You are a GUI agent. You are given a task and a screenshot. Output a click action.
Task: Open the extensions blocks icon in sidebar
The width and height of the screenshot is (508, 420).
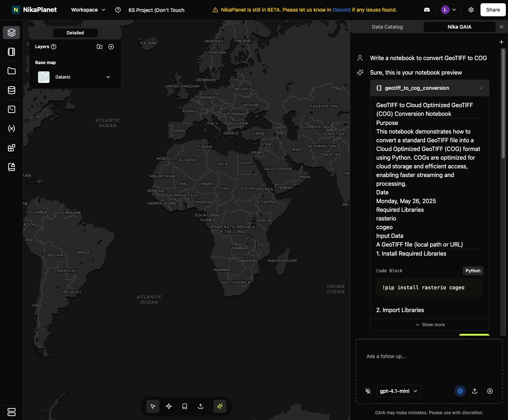(11, 148)
